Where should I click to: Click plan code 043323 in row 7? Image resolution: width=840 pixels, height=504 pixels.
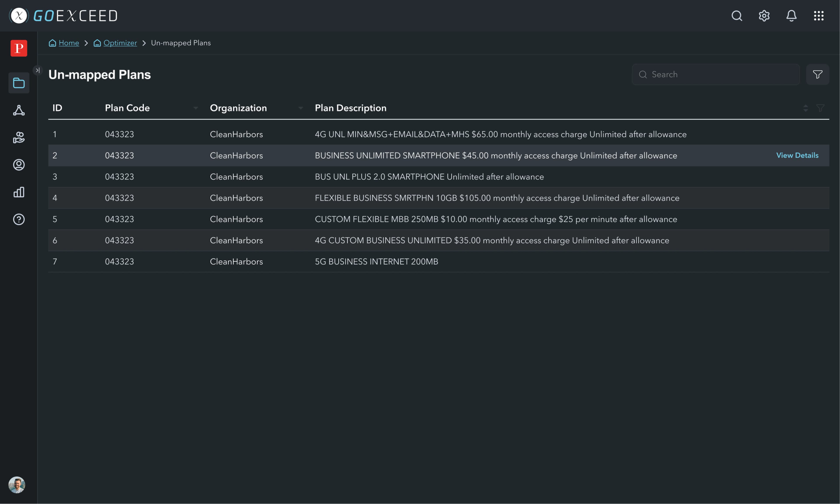pyautogui.click(x=119, y=262)
